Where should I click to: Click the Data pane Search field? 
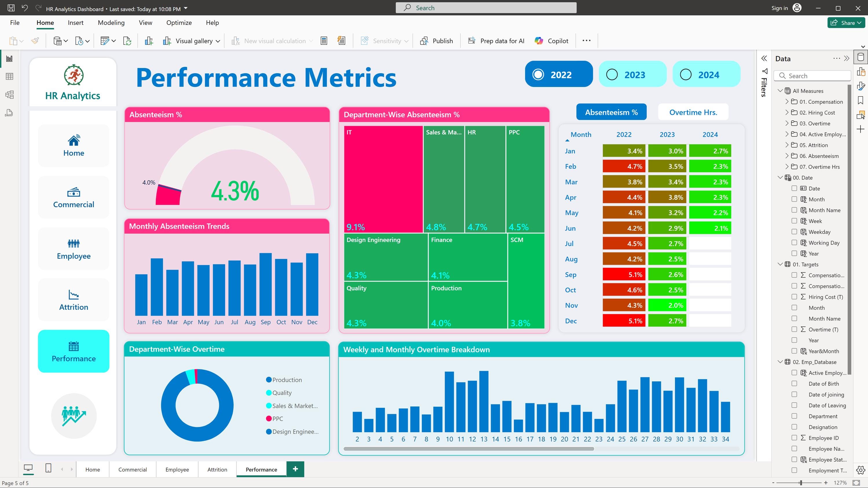pos(812,76)
